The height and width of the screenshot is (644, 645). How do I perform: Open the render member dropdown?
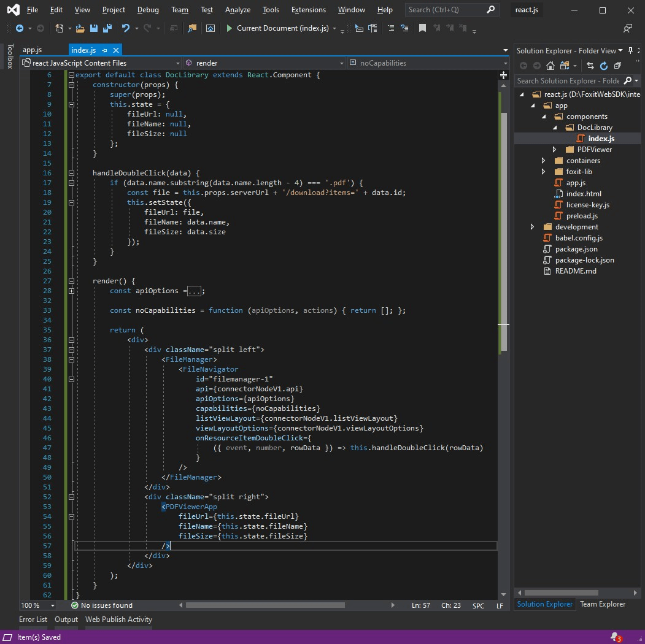coord(341,63)
